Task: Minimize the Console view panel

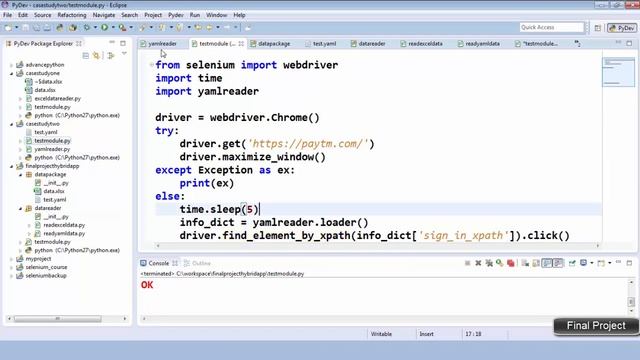Action: (x=618, y=262)
